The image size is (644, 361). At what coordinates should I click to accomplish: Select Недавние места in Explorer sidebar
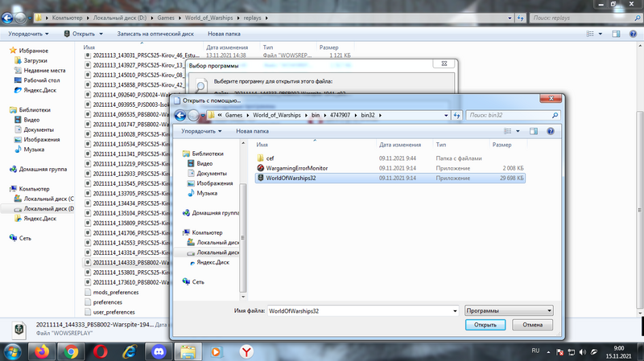[x=44, y=71]
